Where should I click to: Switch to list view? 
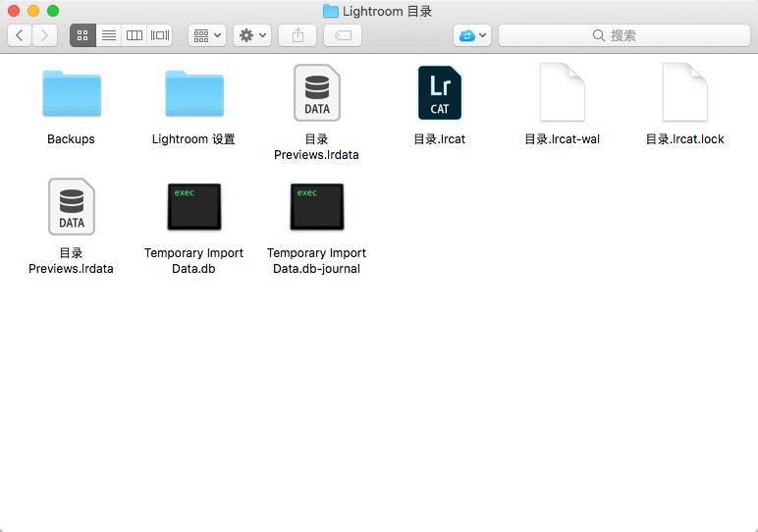pyautogui.click(x=109, y=35)
